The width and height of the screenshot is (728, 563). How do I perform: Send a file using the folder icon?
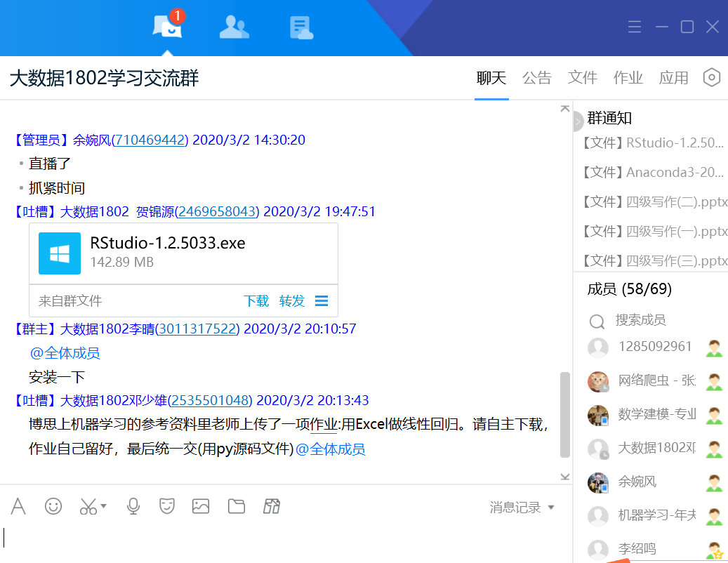[x=236, y=505]
